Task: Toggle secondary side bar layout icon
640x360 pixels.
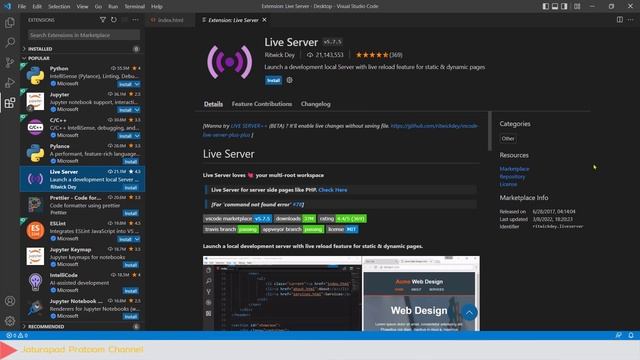Action: pyautogui.click(x=564, y=6)
